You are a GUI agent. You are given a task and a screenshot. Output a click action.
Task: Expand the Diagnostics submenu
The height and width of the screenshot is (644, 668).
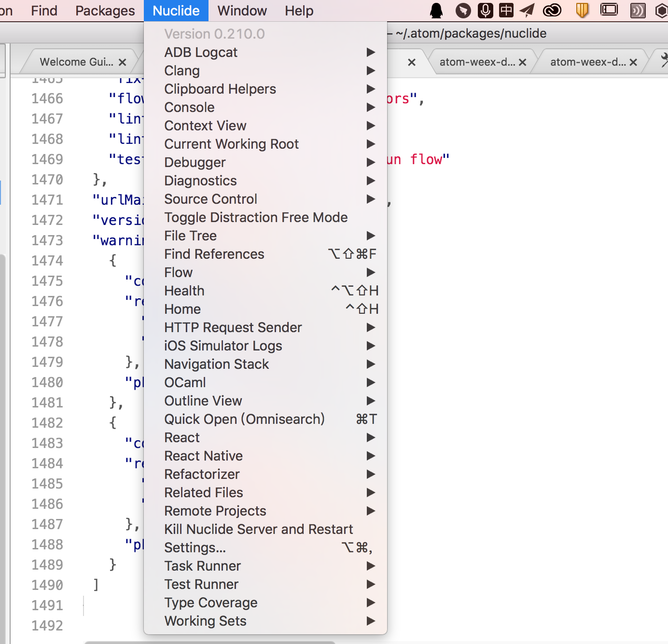pos(265,181)
